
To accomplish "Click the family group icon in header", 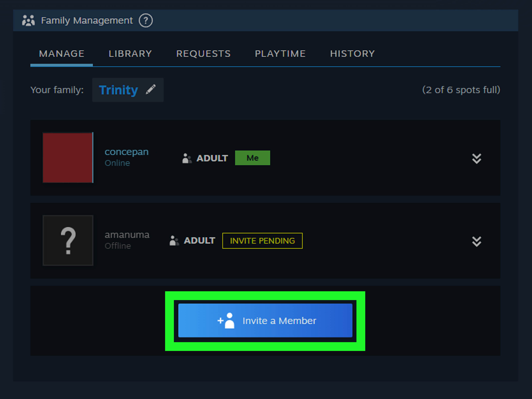I will coord(28,20).
